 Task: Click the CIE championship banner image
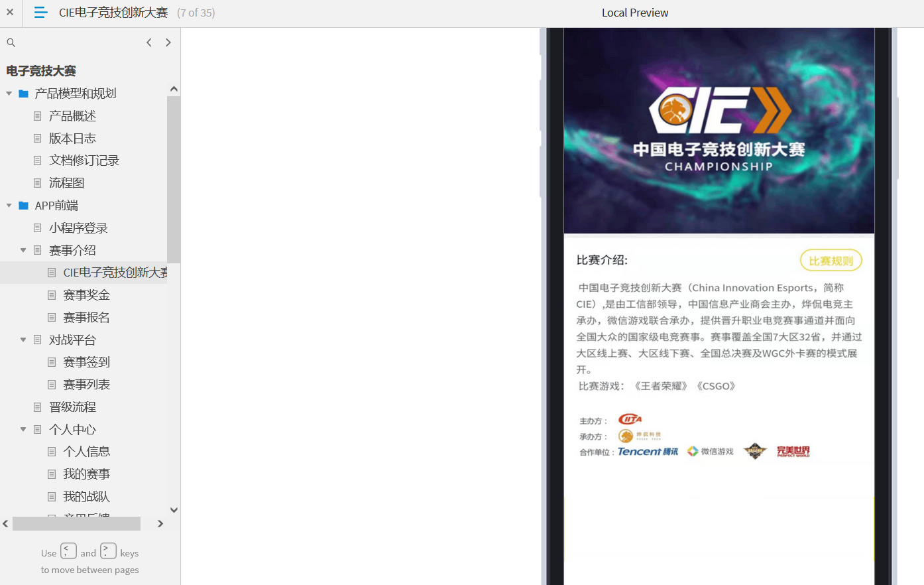click(719, 131)
